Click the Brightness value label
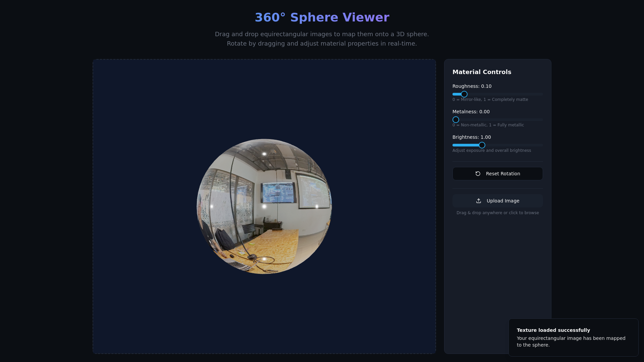Image resolution: width=644 pixels, height=362 pixels. tap(472, 137)
